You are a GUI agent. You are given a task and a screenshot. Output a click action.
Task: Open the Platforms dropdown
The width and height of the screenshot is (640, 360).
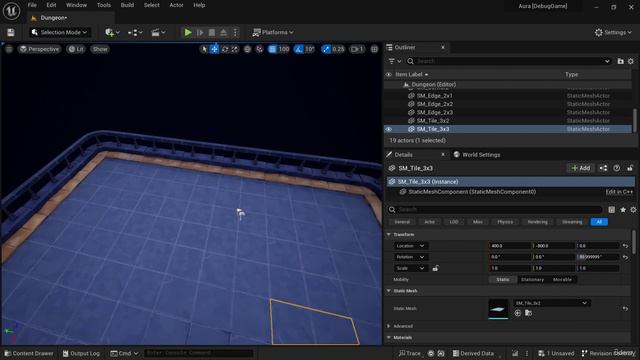pyautogui.click(x=273, y=32)
